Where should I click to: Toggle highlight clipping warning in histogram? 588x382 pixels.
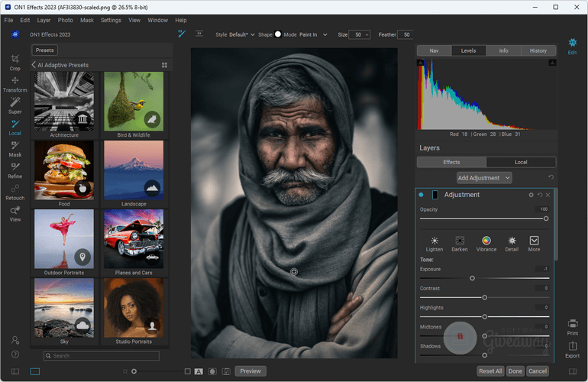(552, 63)
